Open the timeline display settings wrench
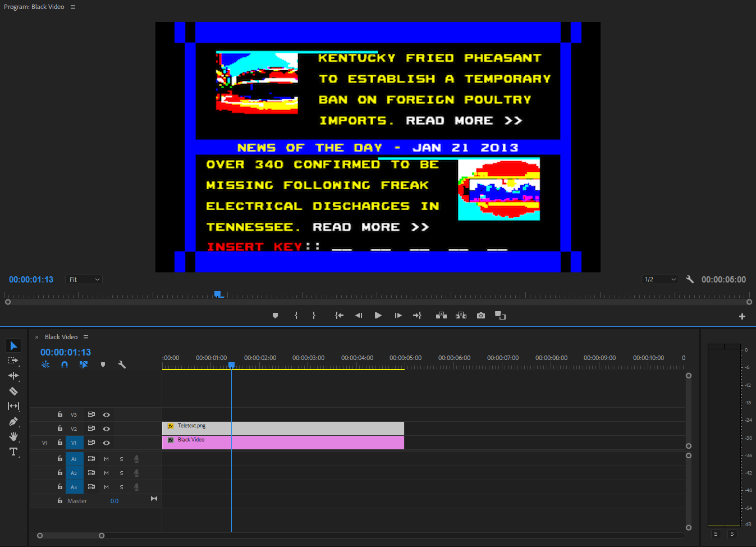756x547 pixels. pos(122,364)
